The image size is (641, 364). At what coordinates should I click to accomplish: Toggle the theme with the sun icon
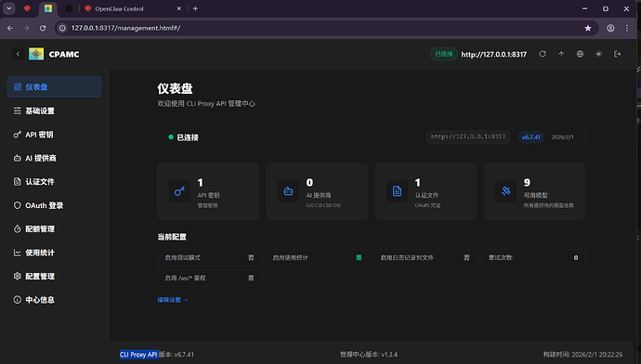(x=599, y=54)
